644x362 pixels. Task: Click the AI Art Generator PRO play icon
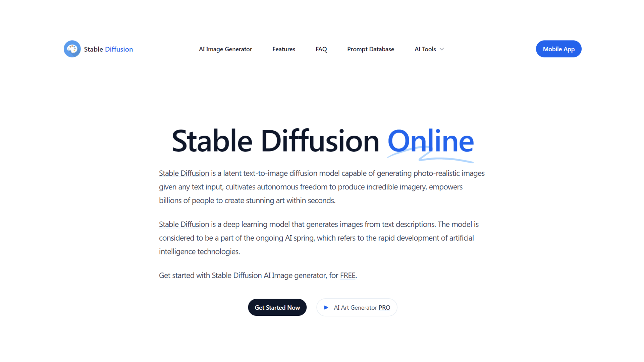326,307
